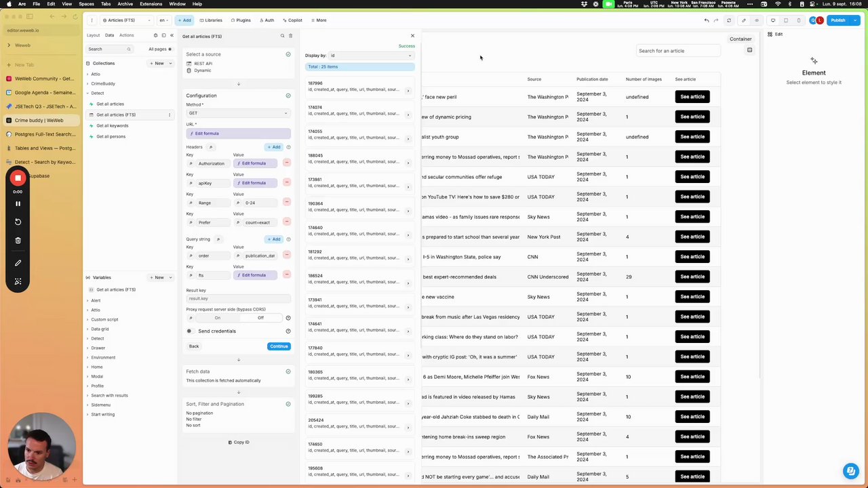This screenshot has width=868, height=488.
Task: Open the Libraries panel
Action: click(x=211, y=20)
